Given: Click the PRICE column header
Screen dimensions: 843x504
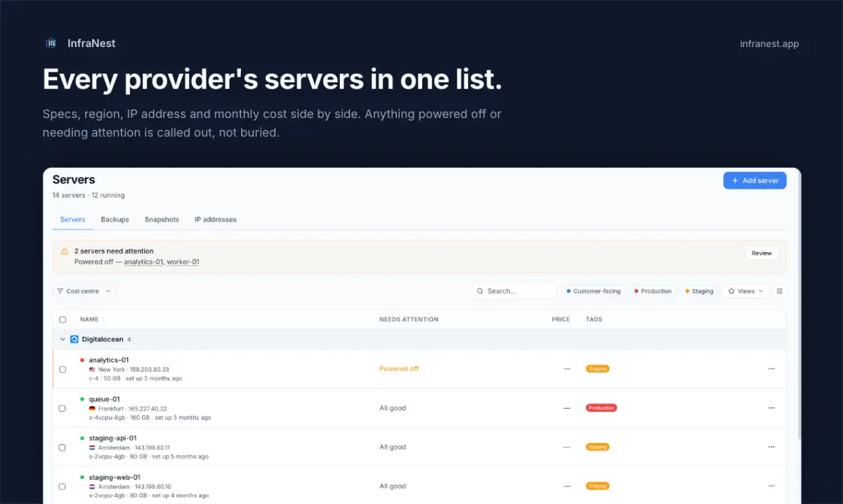Looking at the screenshot, I should point(561,319).
